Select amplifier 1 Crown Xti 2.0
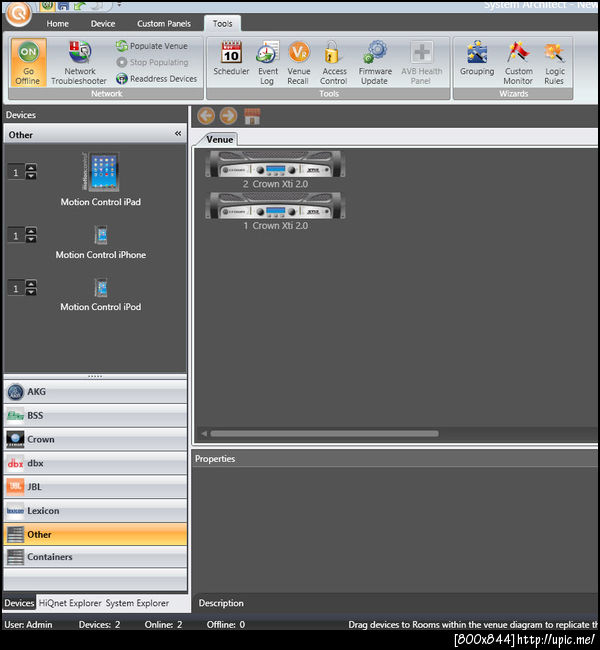The image size is (600, 650). 275,212
